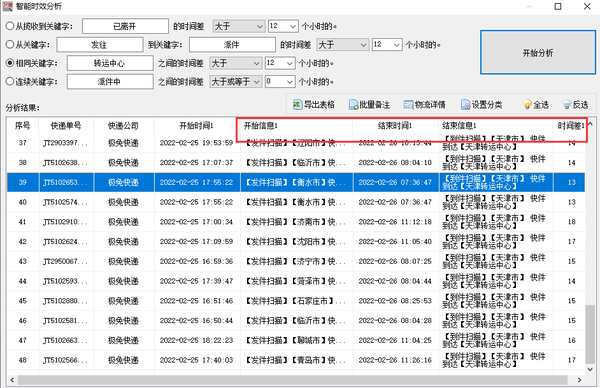Click 物流详情 button label
The width and height of the screenshot is (600, 388).
point(430,104)
